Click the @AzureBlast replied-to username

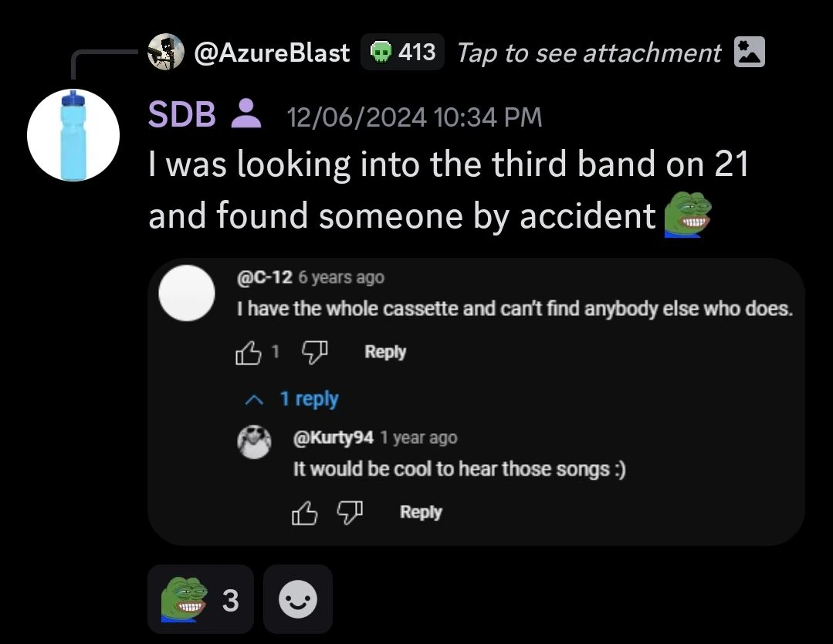click(x=272, y=53)
